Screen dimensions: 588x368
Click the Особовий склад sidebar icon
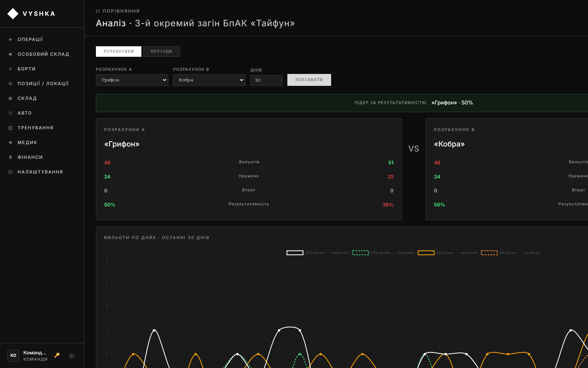[x=10, y=54]
